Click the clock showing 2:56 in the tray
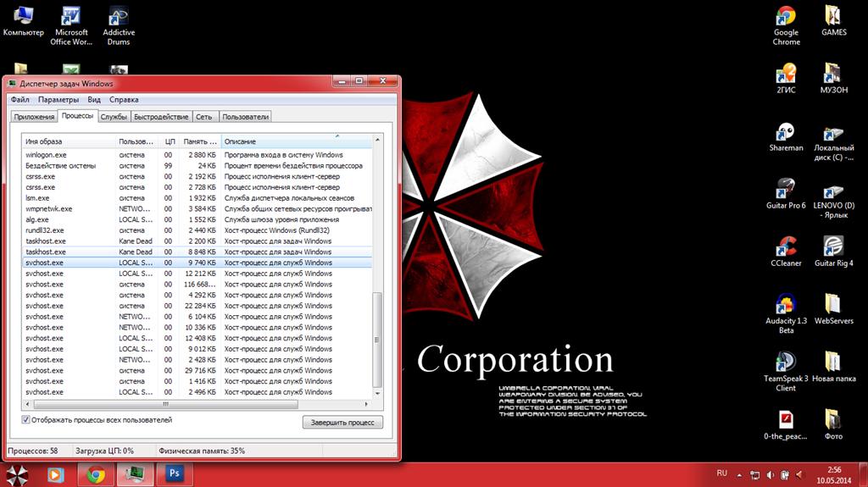 point(834,475)
